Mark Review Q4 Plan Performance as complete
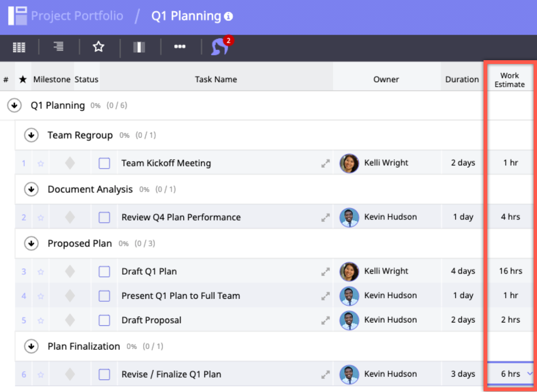The width and height of the screenshot is (537, 392). click(x=104, y=217)
